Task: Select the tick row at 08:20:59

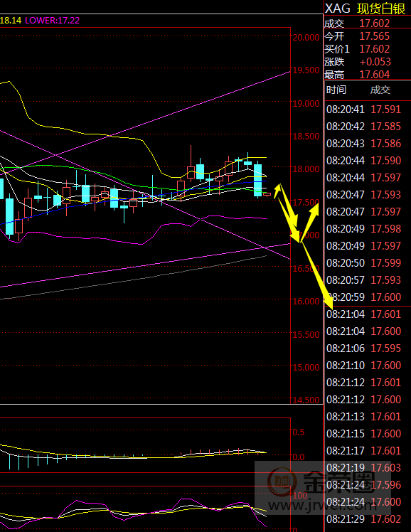Action: coord(368,297)
